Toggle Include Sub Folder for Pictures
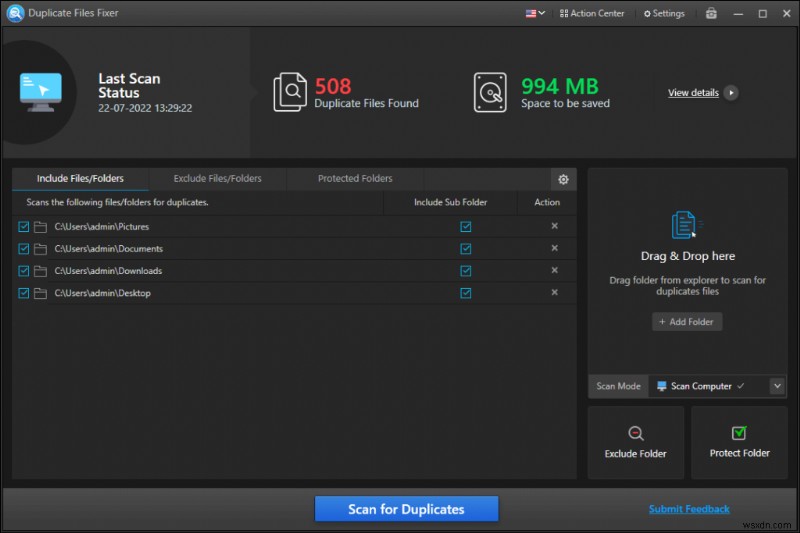 [466, 227]
